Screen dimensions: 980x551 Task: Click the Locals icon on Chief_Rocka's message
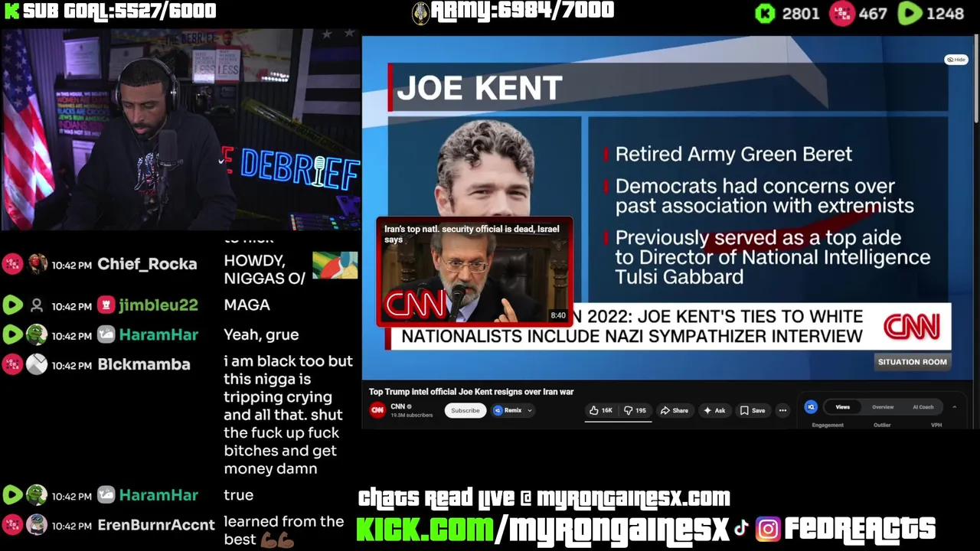pos(12,264)
